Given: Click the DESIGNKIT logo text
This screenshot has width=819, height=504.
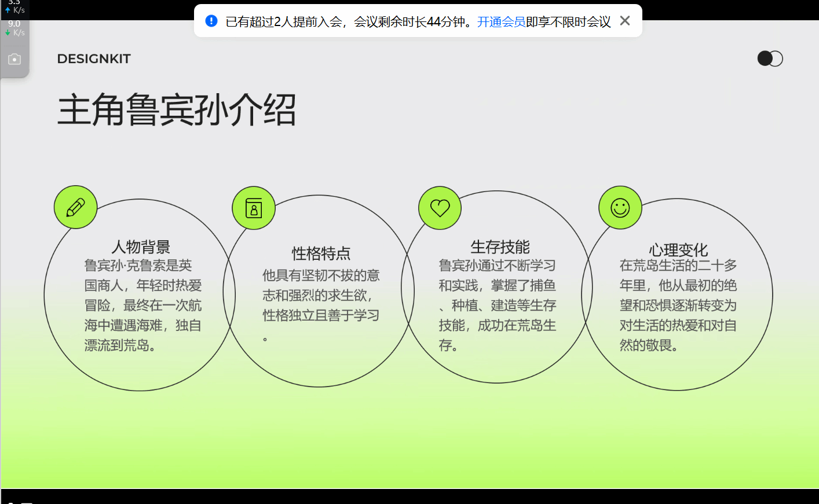Looking at the screenshot, I should [x=94, y=59].
